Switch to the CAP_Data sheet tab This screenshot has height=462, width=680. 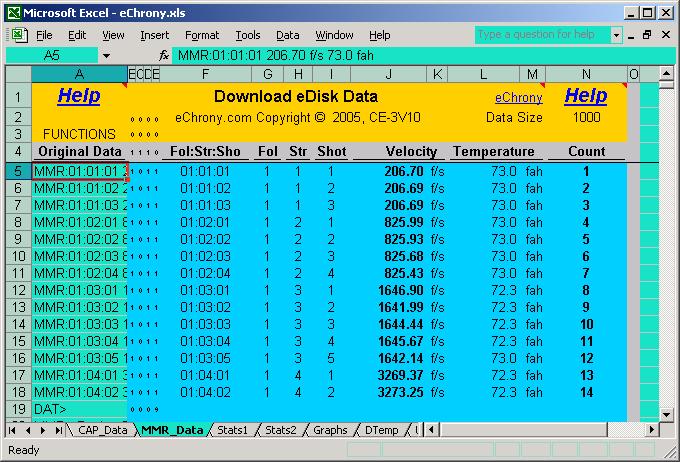[x=102, y=430]
